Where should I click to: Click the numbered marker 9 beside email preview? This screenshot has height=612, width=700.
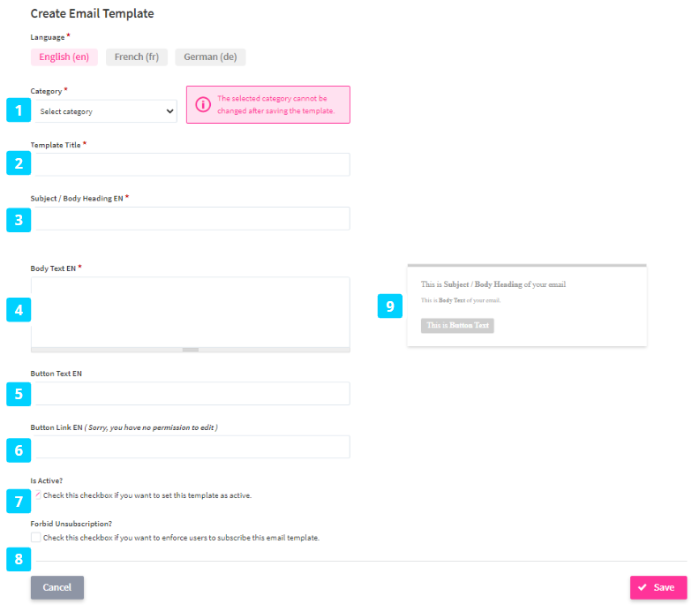(390, 306)
